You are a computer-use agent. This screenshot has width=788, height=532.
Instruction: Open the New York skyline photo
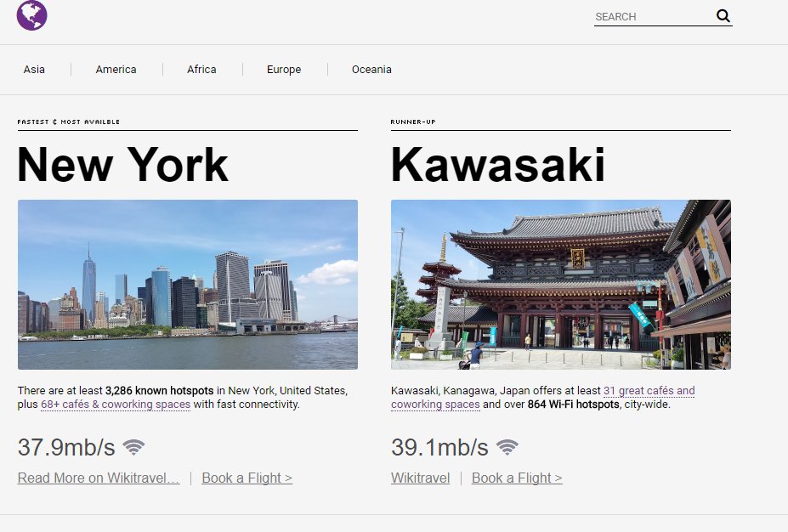pyautogui.click(x=187, y=284)
